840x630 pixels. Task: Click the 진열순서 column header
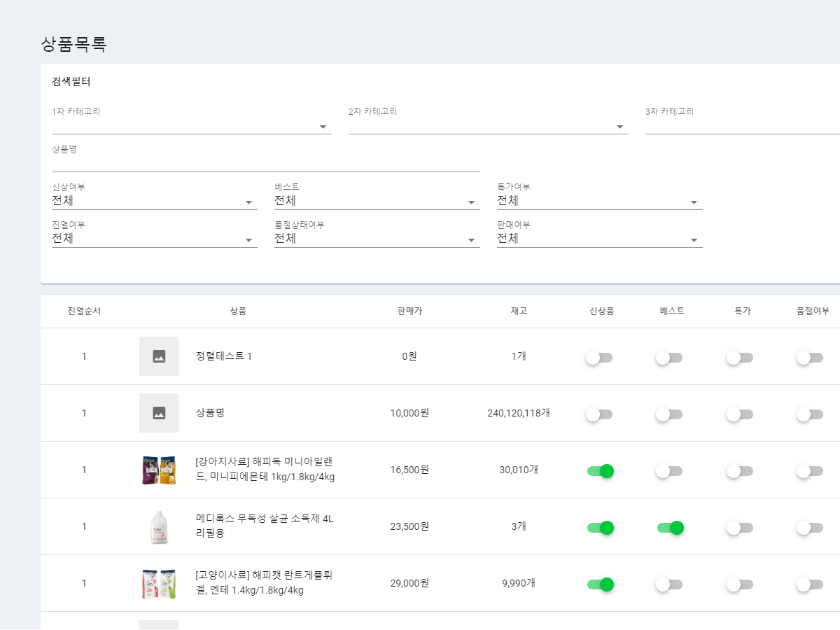pyautogui.click(x=84, y=311)
